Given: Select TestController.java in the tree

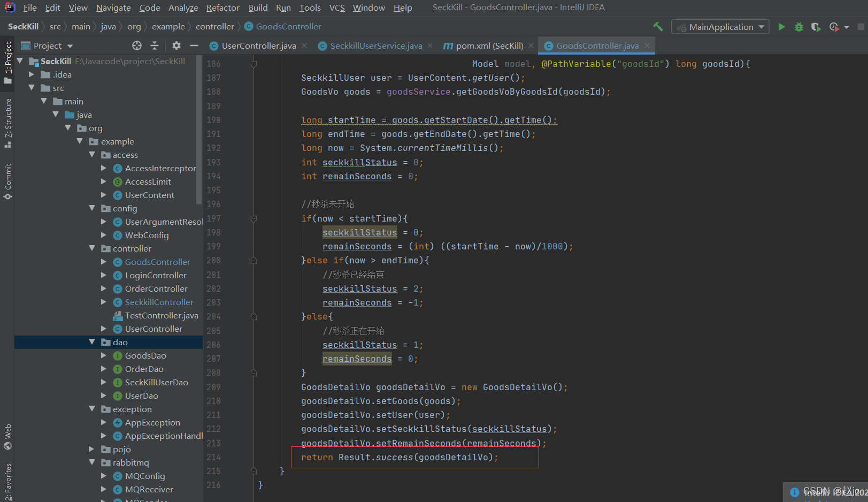Looking at the screenshot, I should [162, 315].
